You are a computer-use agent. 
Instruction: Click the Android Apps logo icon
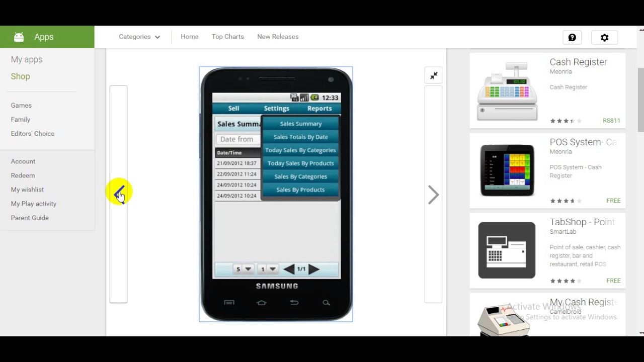pyautogui.click(x=19, y=37)
